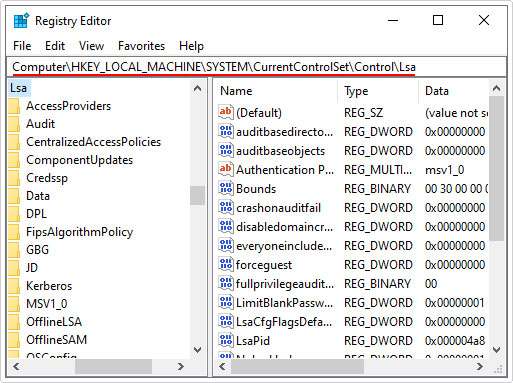This screenshot has height=383, width=513.
Task: Click the Registry Editor app icon in title bar
Action: [21, 21]
